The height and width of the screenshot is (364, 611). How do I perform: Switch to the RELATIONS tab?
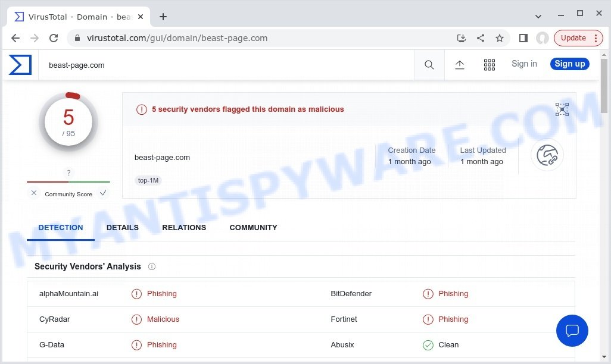[x=184, y=228]
